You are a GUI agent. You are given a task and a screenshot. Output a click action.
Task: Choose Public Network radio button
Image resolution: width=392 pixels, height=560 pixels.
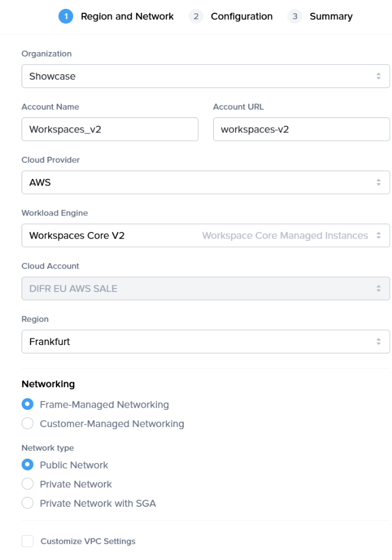[x=28, y=465]
